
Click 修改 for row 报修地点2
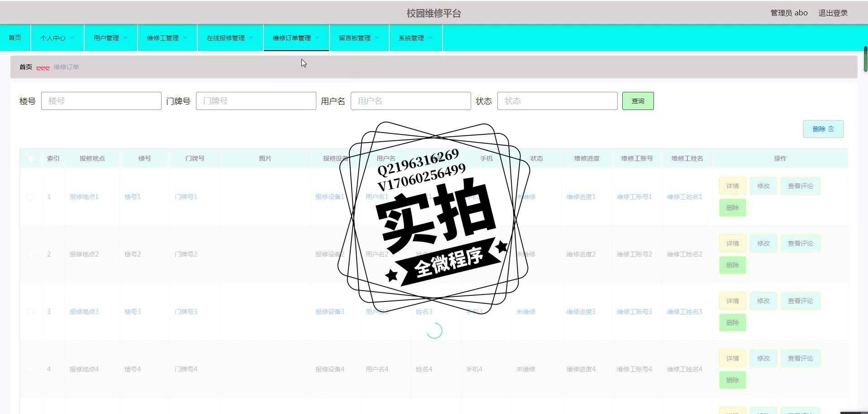[x=763, y=243]
